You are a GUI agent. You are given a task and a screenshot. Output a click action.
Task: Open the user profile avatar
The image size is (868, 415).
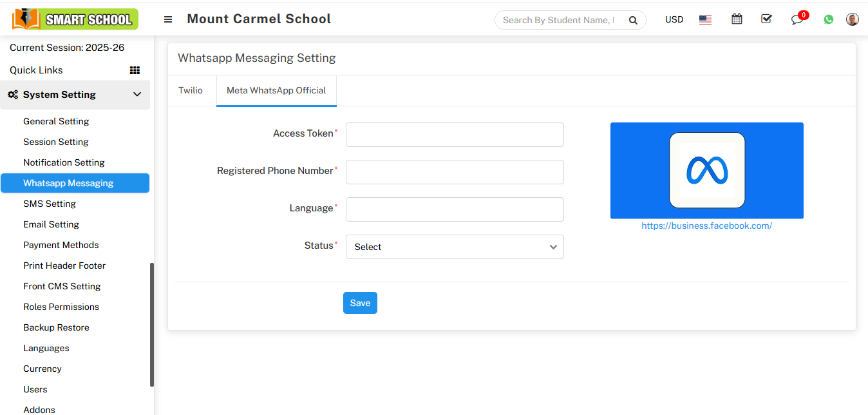tap(853, 19)
